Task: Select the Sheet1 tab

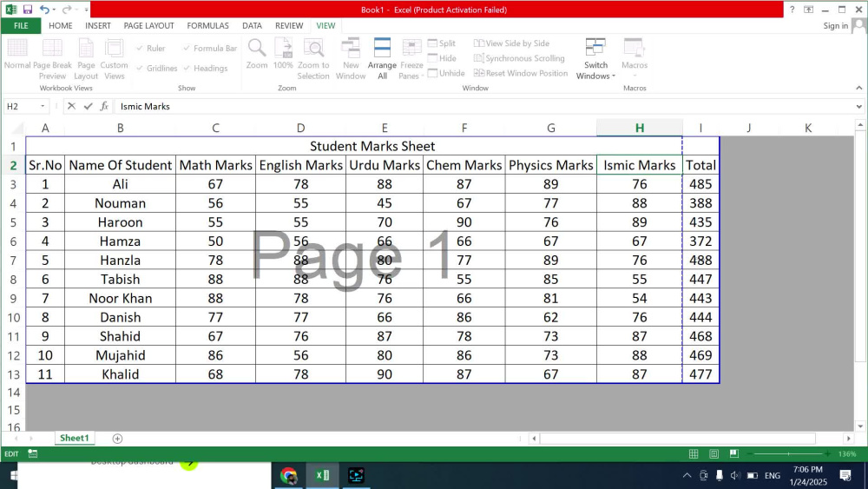Action: coord(74,438)
